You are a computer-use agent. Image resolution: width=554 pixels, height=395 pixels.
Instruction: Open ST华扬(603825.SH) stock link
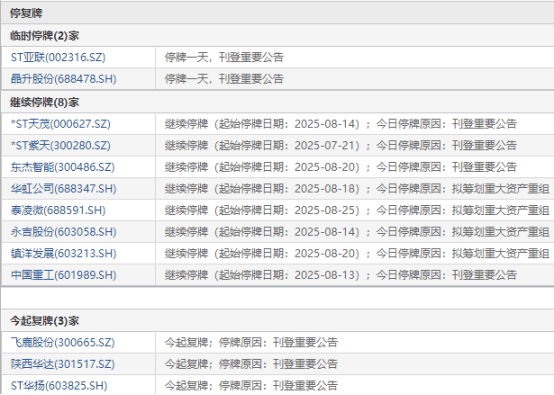(x=59, y=386)
